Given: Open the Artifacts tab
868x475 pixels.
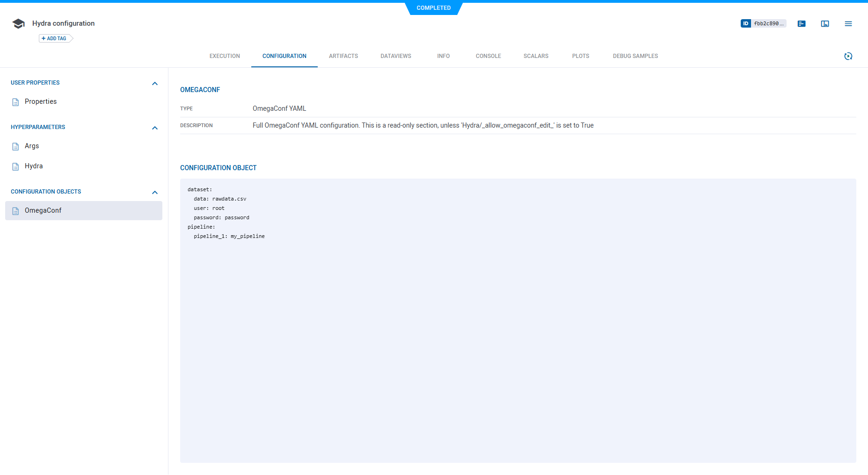Looking at the screenshot, I should (x=343, y=56).
